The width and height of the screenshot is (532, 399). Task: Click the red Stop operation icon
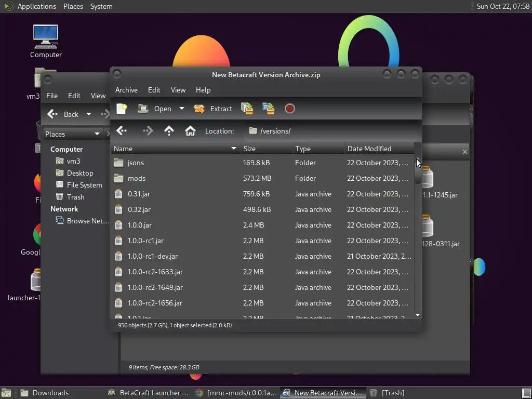290,109
